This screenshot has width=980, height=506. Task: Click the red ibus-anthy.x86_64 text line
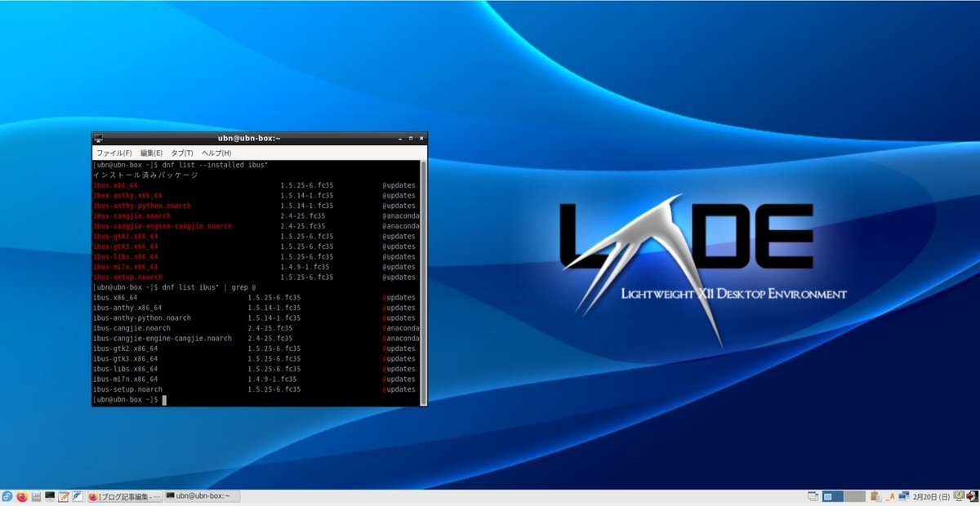[127, 196]
